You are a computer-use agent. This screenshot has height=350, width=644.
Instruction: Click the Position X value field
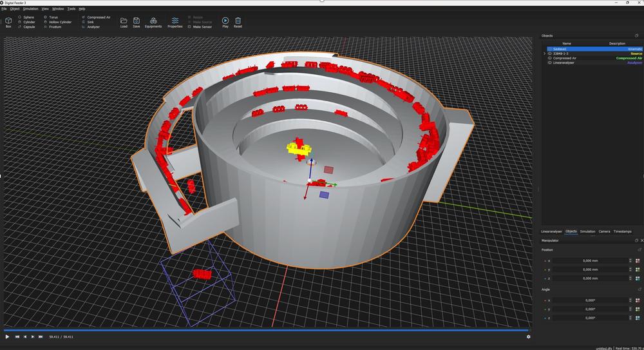(590, 261)
